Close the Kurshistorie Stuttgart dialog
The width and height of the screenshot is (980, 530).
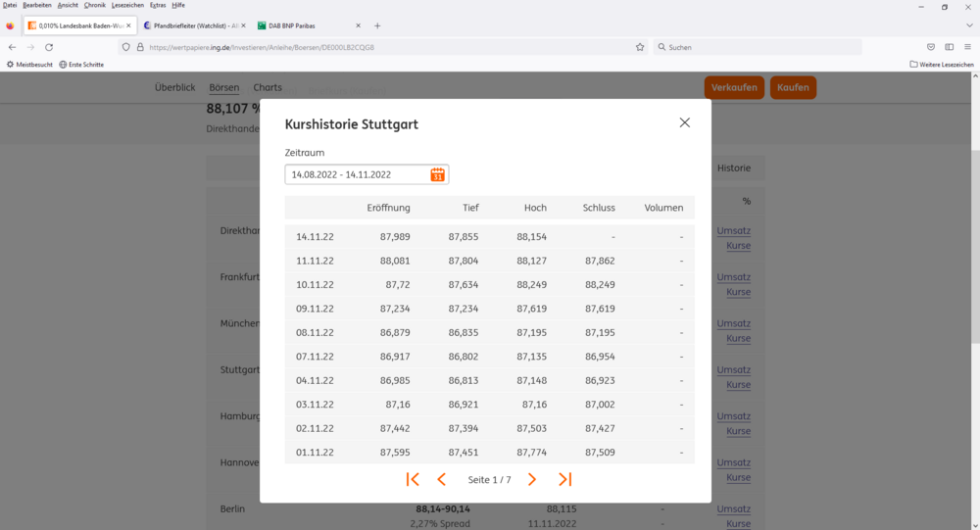tap(684, 122)
